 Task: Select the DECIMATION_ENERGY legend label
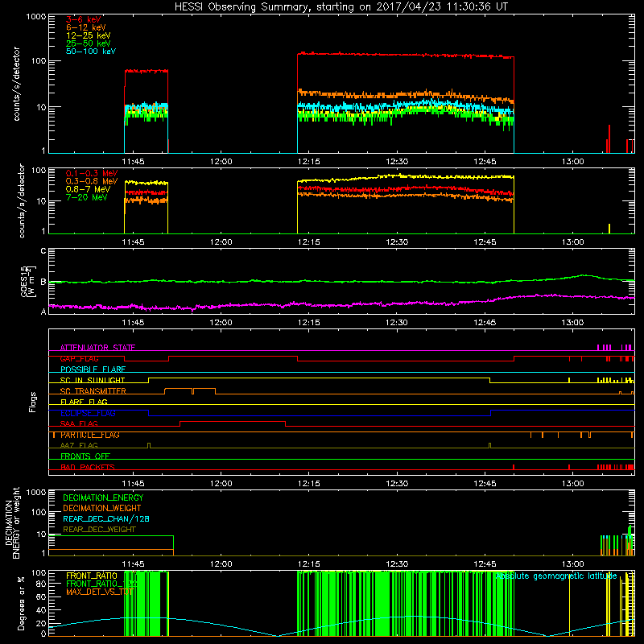click(103, 497)
